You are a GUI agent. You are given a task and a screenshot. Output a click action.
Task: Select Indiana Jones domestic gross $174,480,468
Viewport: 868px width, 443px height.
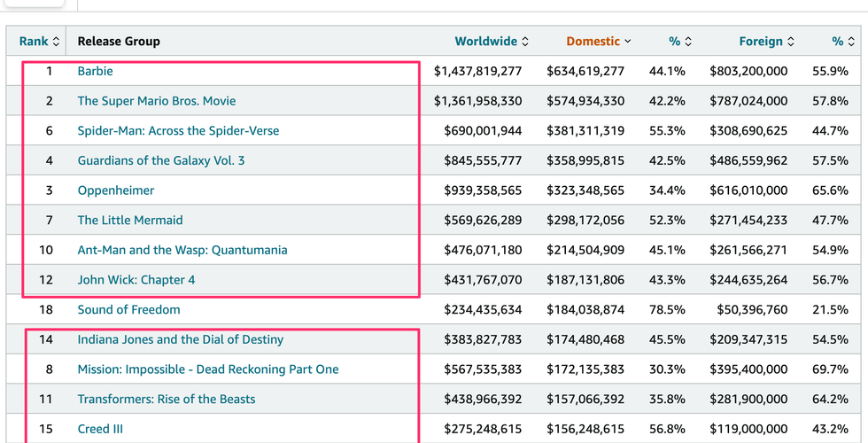(585, 339)
